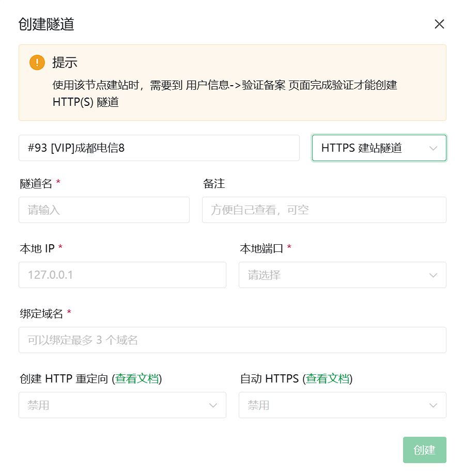The width and height of the screenshot is (463, 476).
Task: Click the chevron icon on the HTTP redirect selector
Action: pyautogui.click(x=213, y=405)
